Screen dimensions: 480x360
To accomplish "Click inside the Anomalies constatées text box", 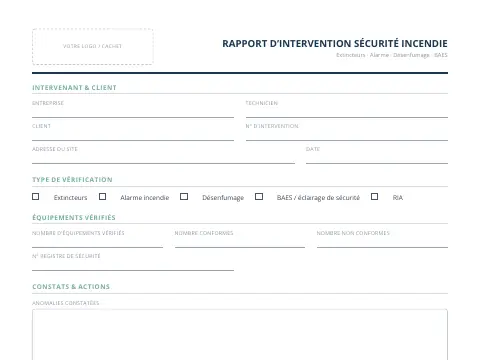I will (x=240, y=335).
